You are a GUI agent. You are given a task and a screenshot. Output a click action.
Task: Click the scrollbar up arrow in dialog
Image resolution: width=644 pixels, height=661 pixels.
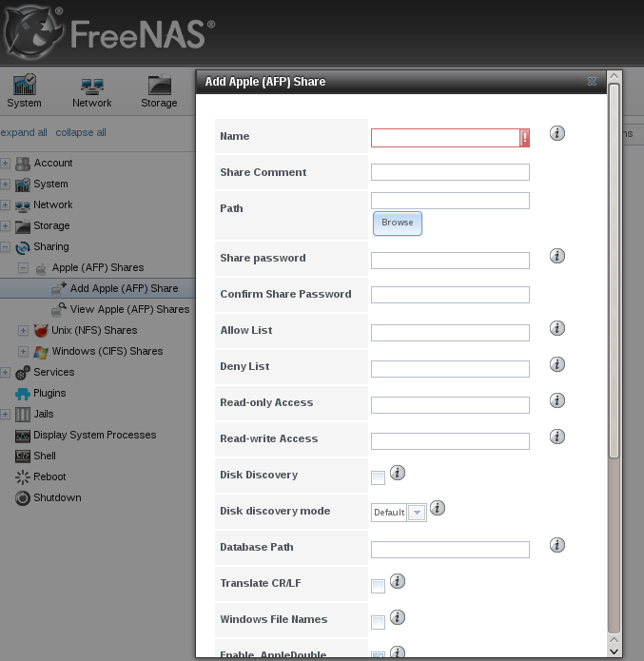coord(615,76)
